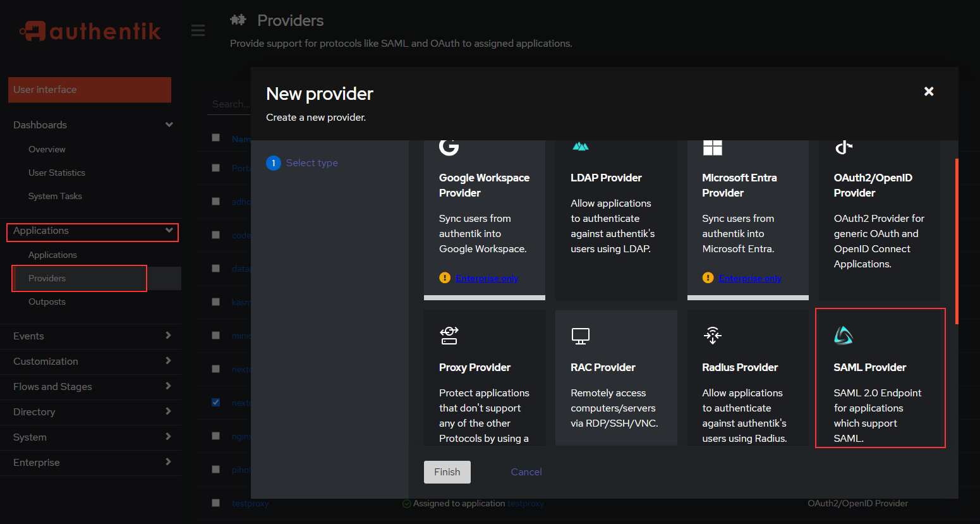Toggle checkbox for the nginx row
The image size is (980, 524).
pyautogui.click(x=216, y=436)
